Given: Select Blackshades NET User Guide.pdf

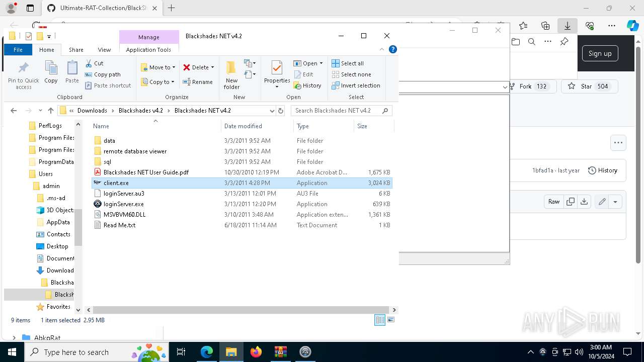Looking at the screenshot, I should pyautogui.click(x=242, y=172).
